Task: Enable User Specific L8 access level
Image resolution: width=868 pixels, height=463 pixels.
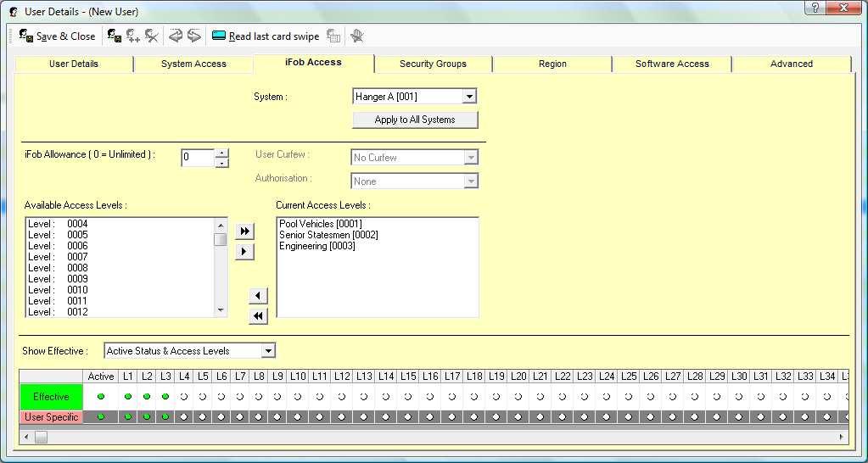Action: click(x=259, y=417)
